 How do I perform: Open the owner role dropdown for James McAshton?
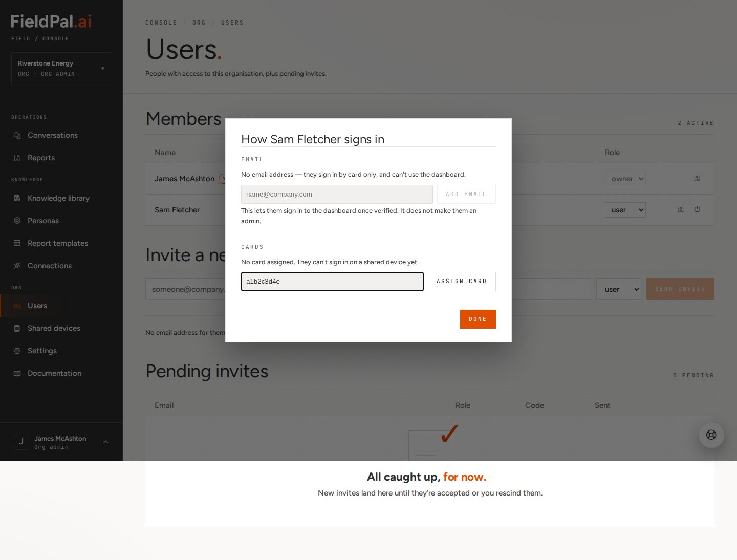click(625, 179)
